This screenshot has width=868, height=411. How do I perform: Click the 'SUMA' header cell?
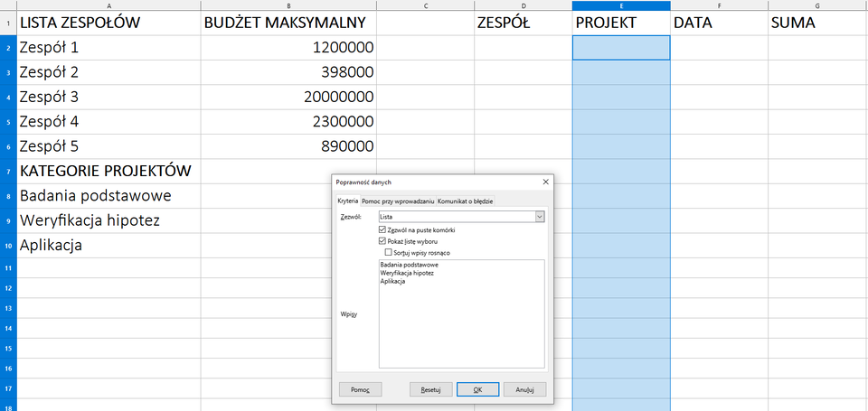816,23
